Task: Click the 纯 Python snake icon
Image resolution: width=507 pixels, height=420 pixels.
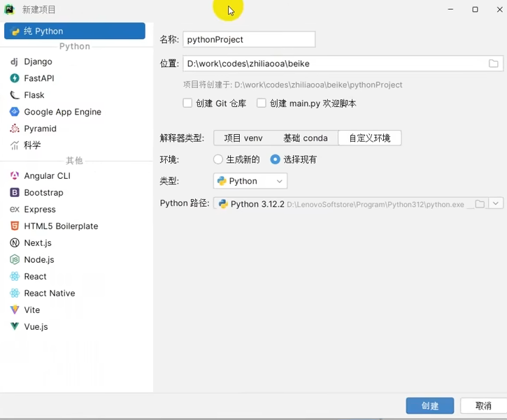Action: (x=15, y=31)
